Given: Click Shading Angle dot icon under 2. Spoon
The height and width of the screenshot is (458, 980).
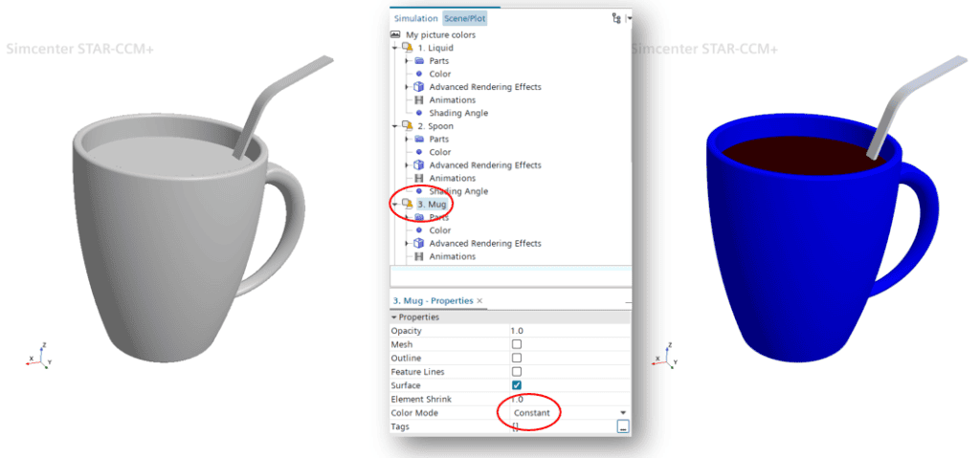Looking at the screenshot, I should [419, 192].
